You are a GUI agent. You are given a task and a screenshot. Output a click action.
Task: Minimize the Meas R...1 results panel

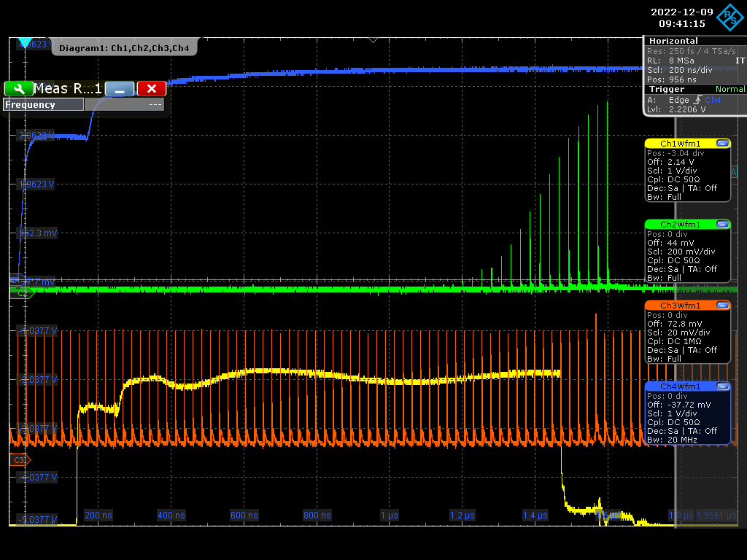tap(119, 88)
